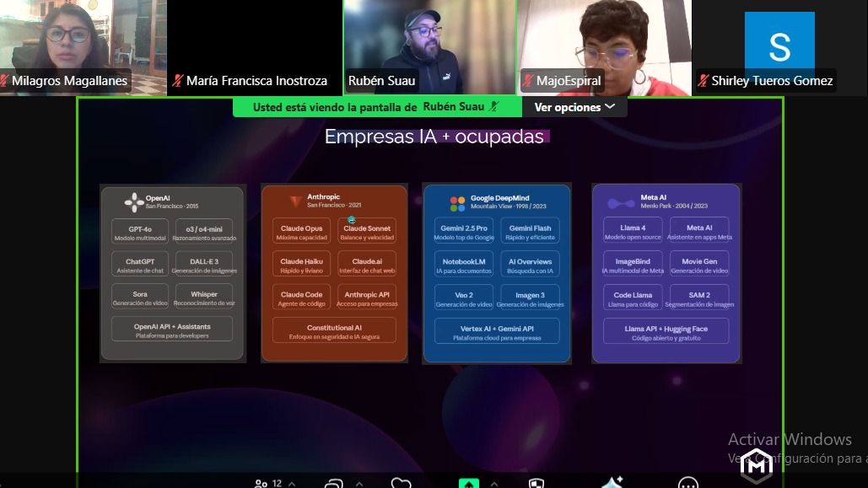This screenshot has height=488, width=868.
Task: Launch the AI Companion sparkle icon
Action: pyautogui.click(x=612, y=482)
